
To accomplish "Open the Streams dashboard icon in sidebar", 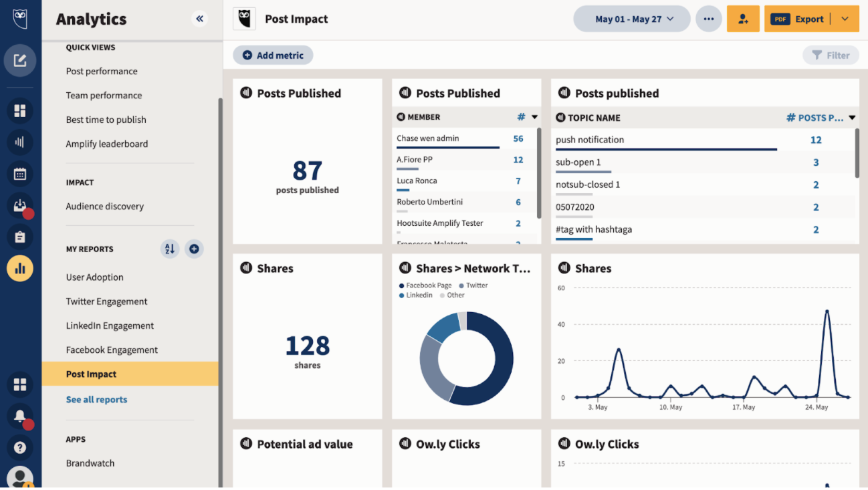I will point(20,111).
